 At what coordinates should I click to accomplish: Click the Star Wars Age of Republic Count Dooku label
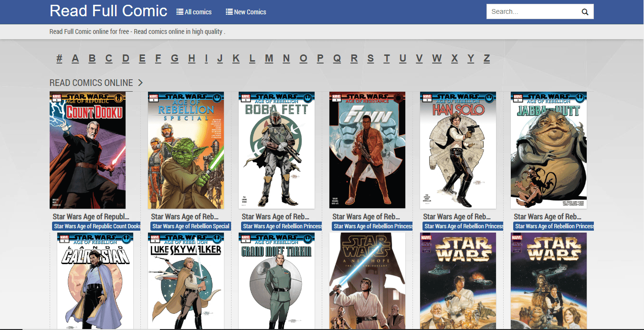coord(97,225)
